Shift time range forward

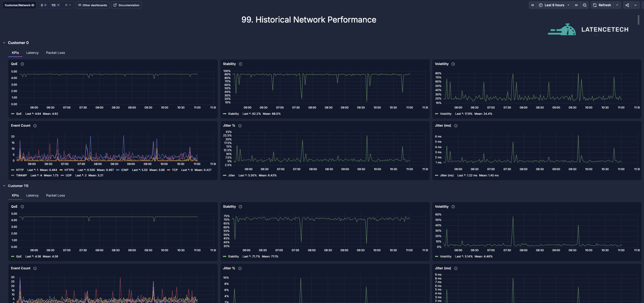[x=576, y=5]
